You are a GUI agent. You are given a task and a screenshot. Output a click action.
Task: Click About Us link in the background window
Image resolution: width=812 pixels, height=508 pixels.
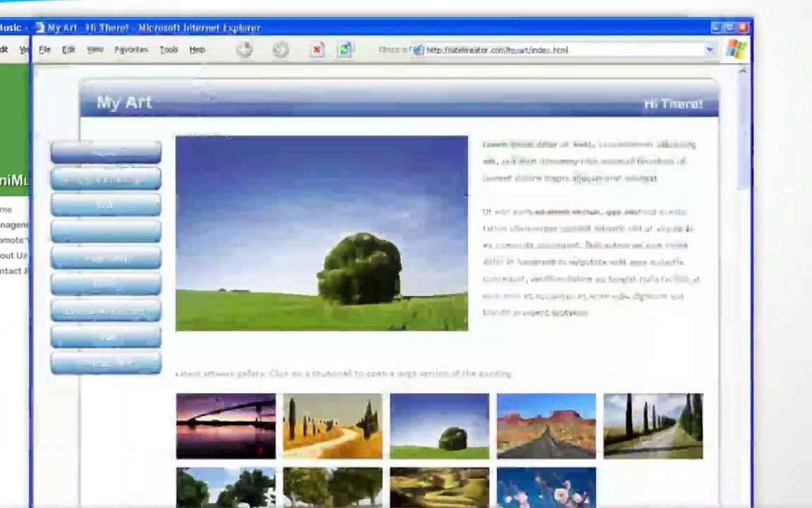point(14,255)
